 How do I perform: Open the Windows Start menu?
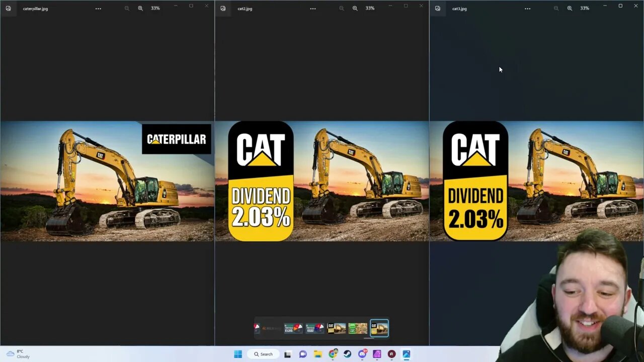[x=238, y=354]
